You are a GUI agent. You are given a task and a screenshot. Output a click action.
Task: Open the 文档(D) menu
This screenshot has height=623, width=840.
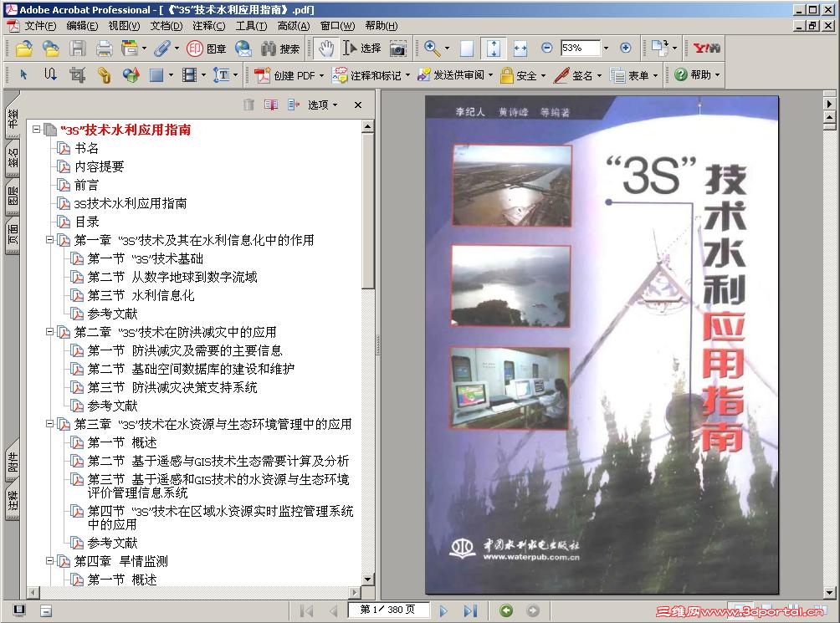(x=166, y=26)
